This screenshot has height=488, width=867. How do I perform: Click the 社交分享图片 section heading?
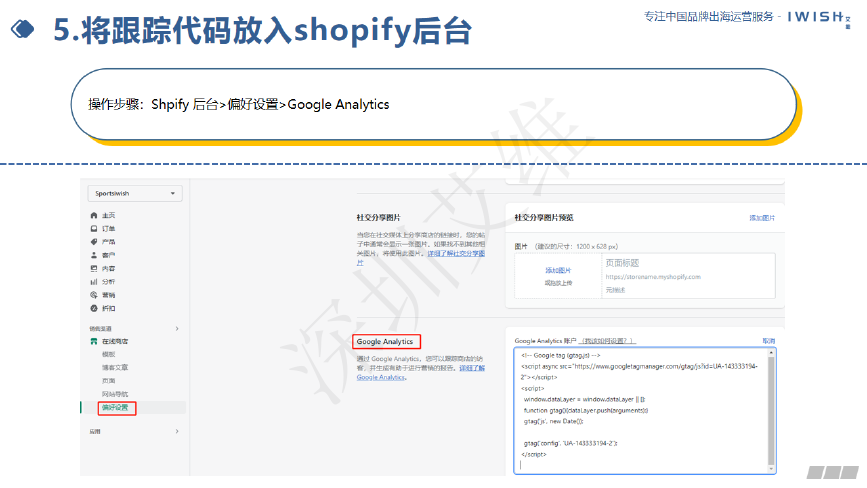(x=378, y=218)
